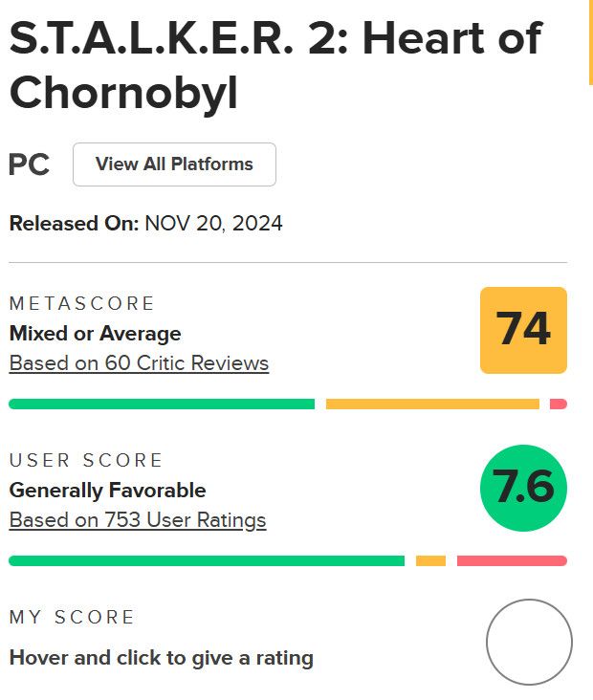This screenshot has width=593, height=700.
Task: Click the S.T.A.L.K.E.R. 2: Heart of Chornobyl title
Action: point(275,65)
